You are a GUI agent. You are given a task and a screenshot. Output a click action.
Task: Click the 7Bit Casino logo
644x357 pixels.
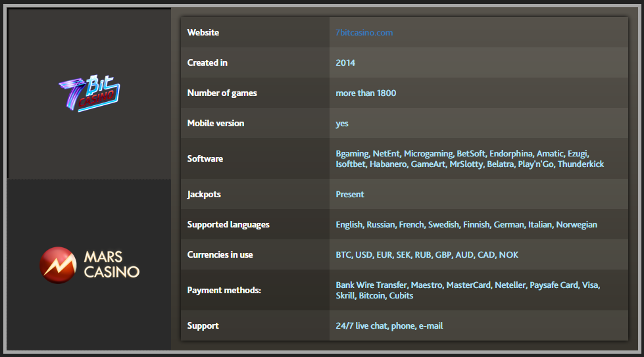[x=89, y=93]
